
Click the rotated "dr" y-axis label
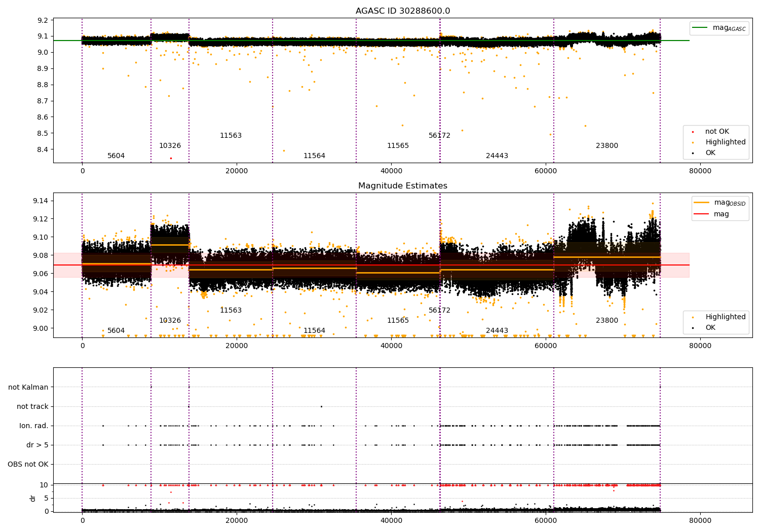[33, 498]
